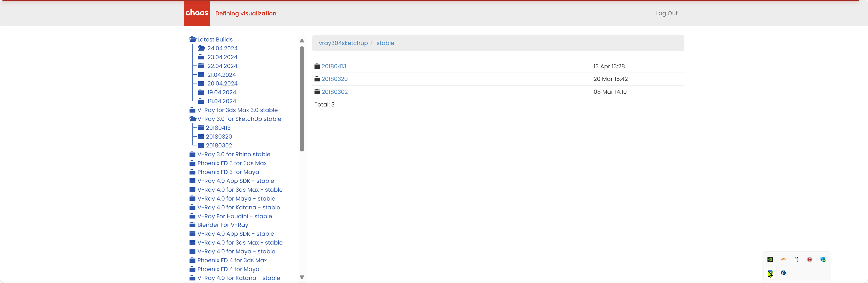
Task: Click the tree panel scrollbar thumb
Action: pos(302,99)
